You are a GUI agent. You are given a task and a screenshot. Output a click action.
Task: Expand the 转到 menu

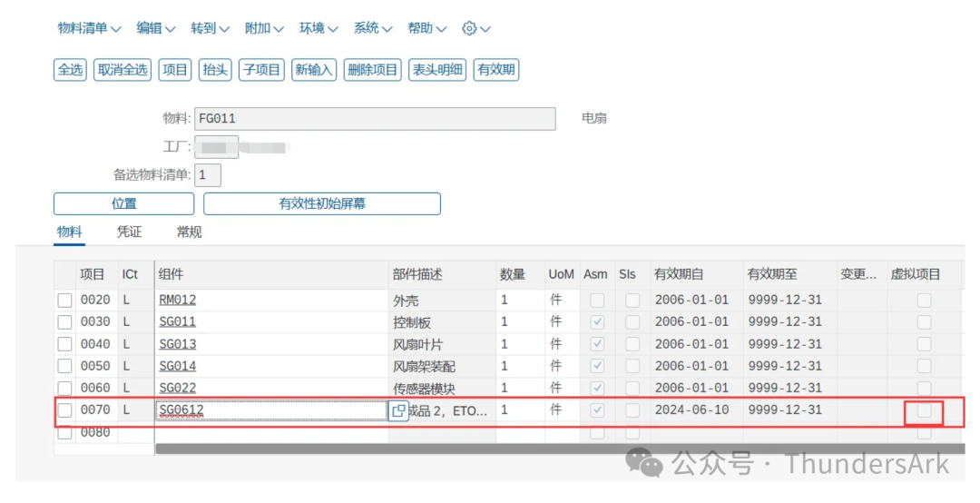(210, 28)
